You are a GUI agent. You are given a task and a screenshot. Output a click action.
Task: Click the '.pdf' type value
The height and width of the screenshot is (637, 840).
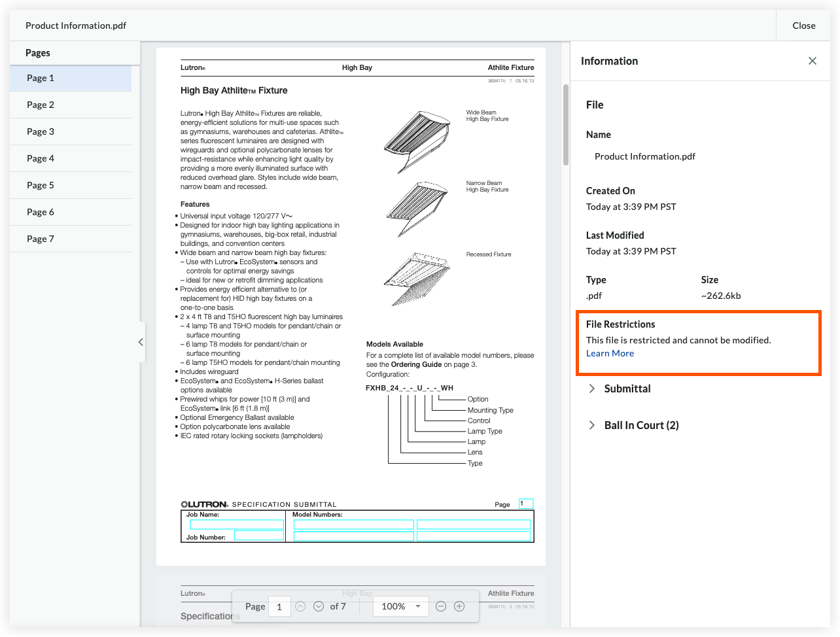[x=594, y=296]
